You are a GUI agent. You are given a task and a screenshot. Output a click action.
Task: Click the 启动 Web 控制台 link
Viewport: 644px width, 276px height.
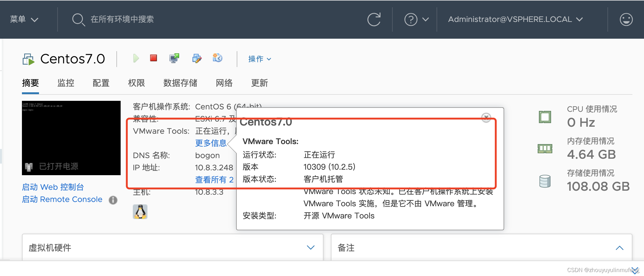(52, 187)
